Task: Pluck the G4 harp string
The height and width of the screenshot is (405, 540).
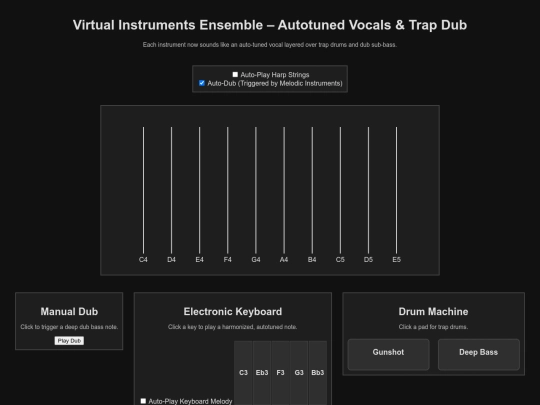Action: 256,190
